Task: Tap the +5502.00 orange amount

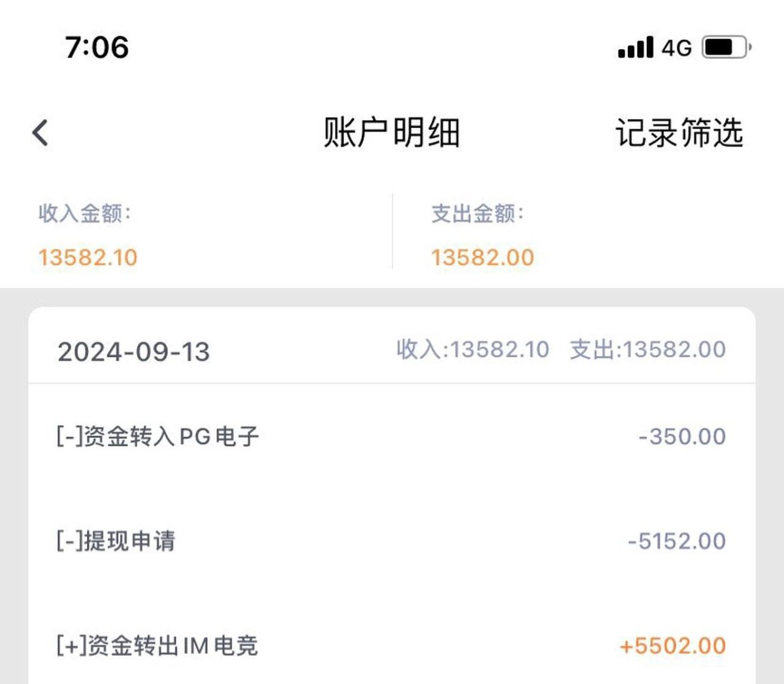Action: click(673, 645)
